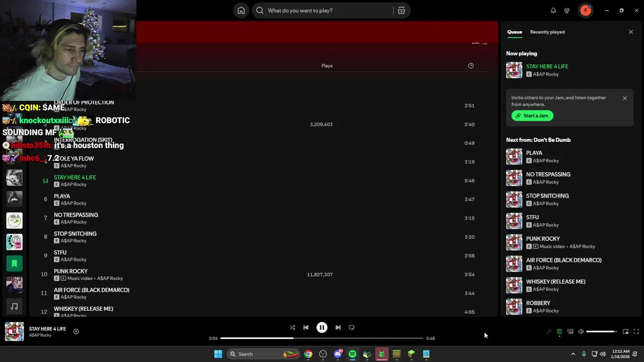The image size is (644, 362).
Task: Open A$AP Rocky artist link in player bar
Action: tap(40, 335)
